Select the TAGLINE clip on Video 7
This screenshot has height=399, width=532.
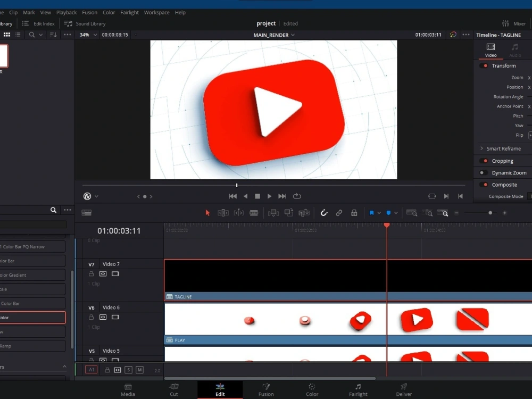(x=348, y=280)
